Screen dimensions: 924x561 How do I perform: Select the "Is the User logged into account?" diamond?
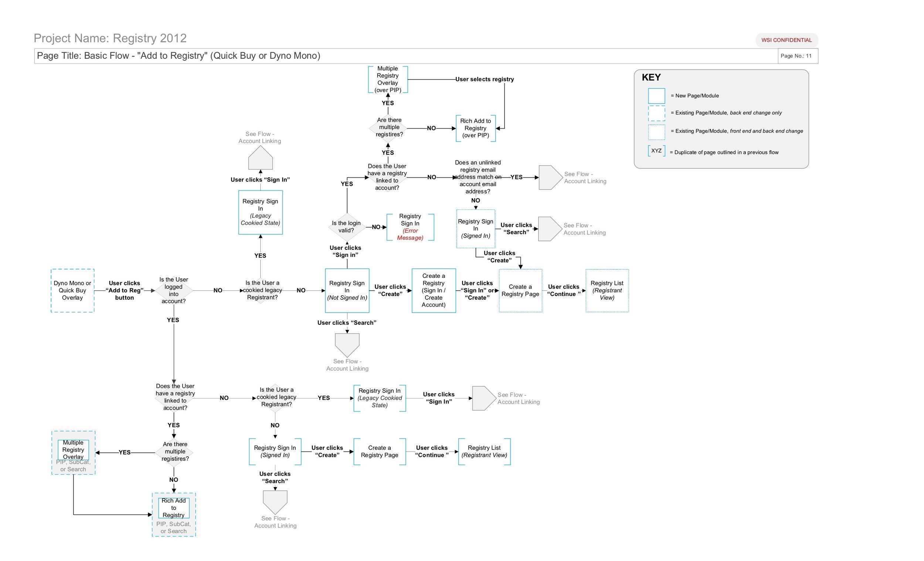click(174, 290)
